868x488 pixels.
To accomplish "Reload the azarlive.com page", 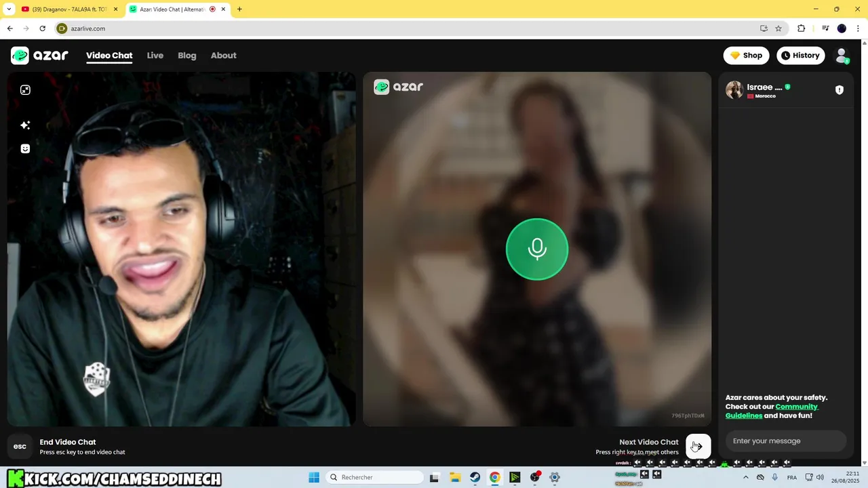I will click(x=42, y=28).
